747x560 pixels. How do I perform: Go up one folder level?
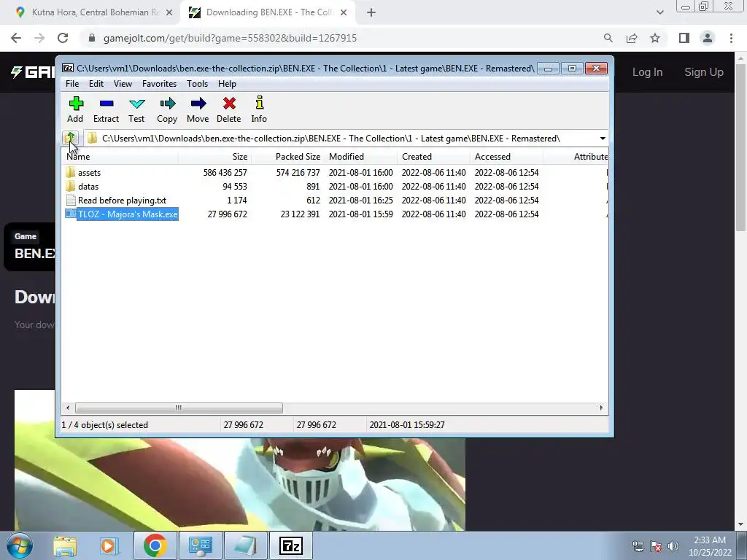[71, 138]
